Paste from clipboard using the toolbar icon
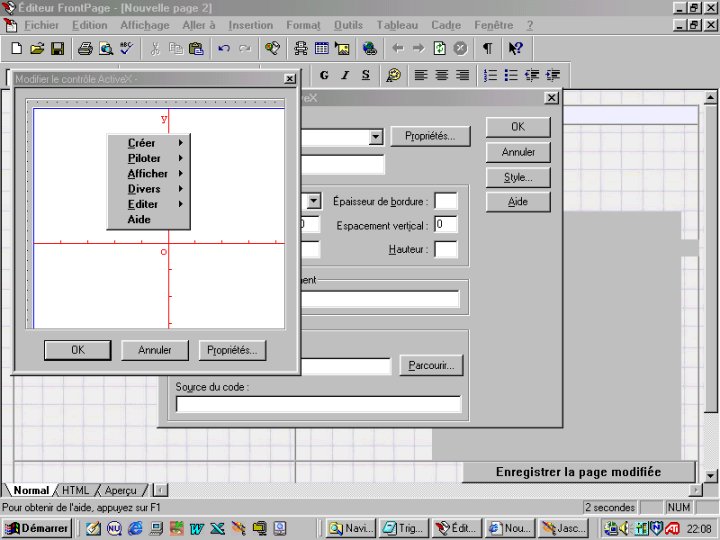The image size is (720, 540). pos(196,48)
